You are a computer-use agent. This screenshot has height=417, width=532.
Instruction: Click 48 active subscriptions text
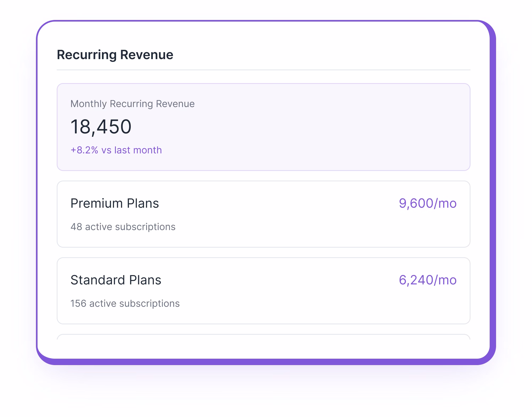(x=123, y=227)
